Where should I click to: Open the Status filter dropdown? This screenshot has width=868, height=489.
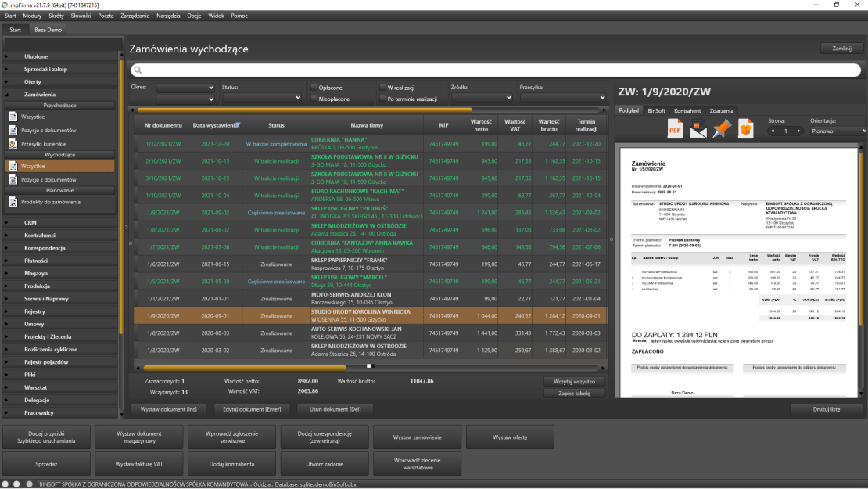tap(262, 98)
